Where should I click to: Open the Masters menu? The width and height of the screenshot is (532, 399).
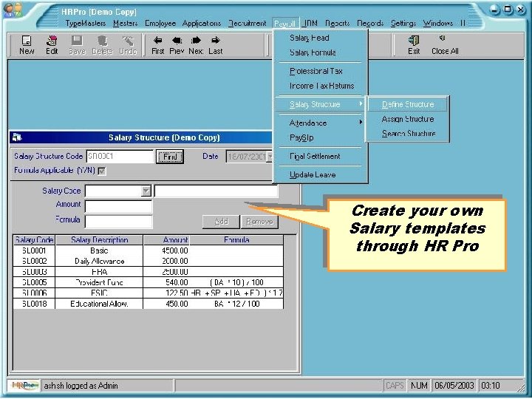click(x=126, y=24)
